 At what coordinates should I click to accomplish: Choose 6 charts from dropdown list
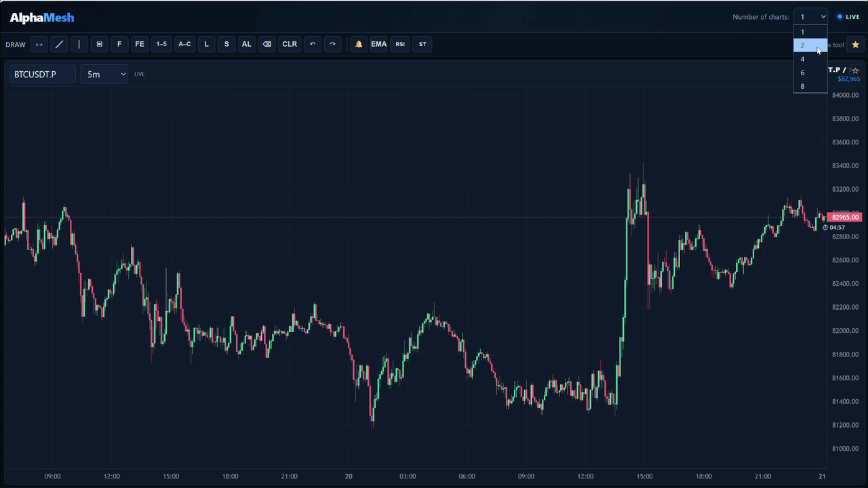click(x=811, y=73)
